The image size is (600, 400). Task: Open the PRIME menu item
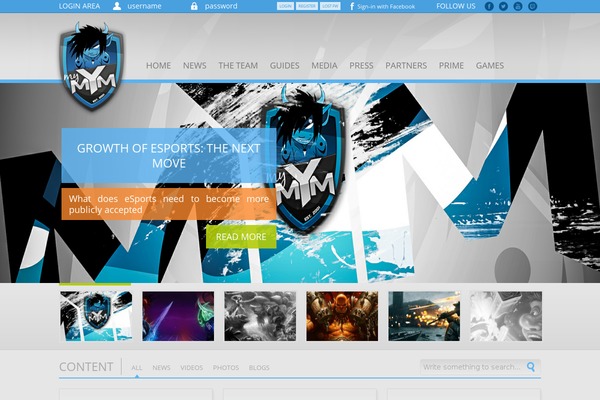pyautogui.click(x=451, y=65)
